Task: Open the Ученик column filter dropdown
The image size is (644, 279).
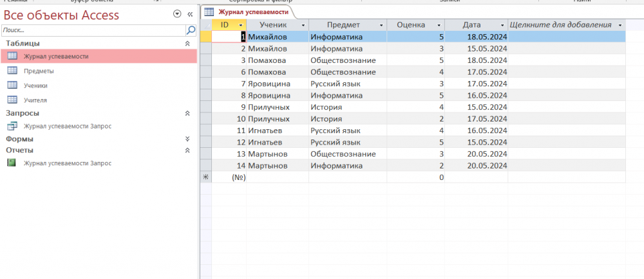Action: (302, 25)
